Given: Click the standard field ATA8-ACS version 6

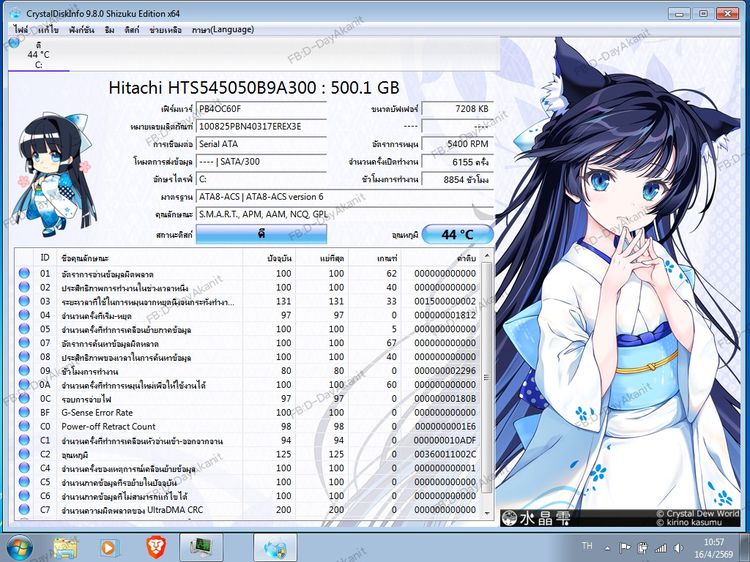Looking at the screenshot, I should [x=344, y=197].
